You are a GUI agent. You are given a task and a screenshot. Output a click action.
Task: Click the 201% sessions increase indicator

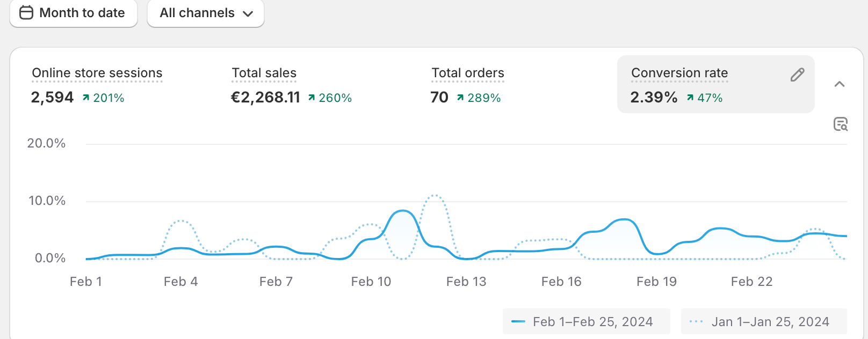[104, 98]
